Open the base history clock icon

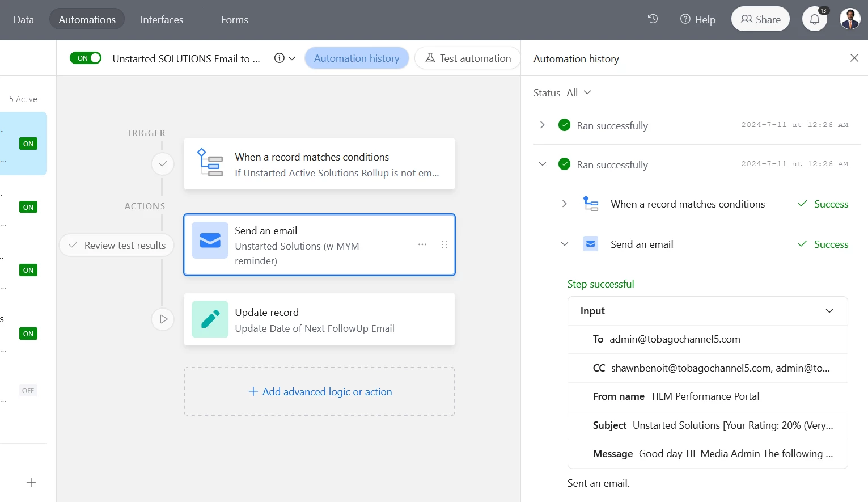click(x=653, y=19)
